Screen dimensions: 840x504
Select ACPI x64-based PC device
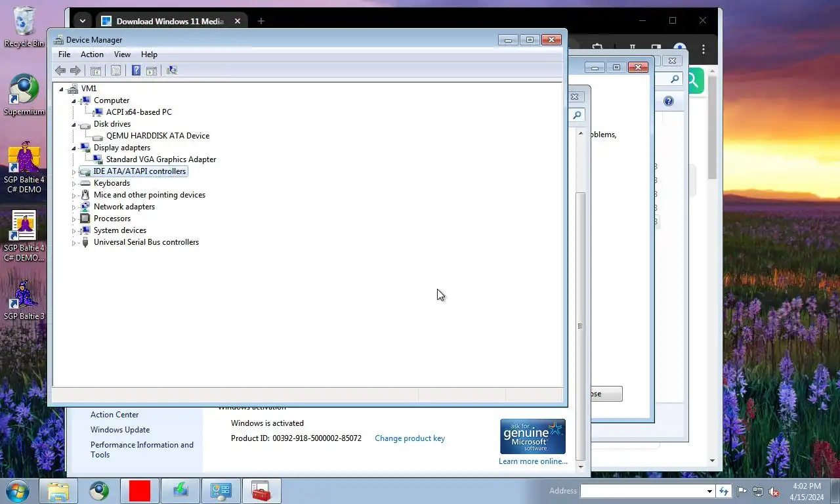(138, 112)
